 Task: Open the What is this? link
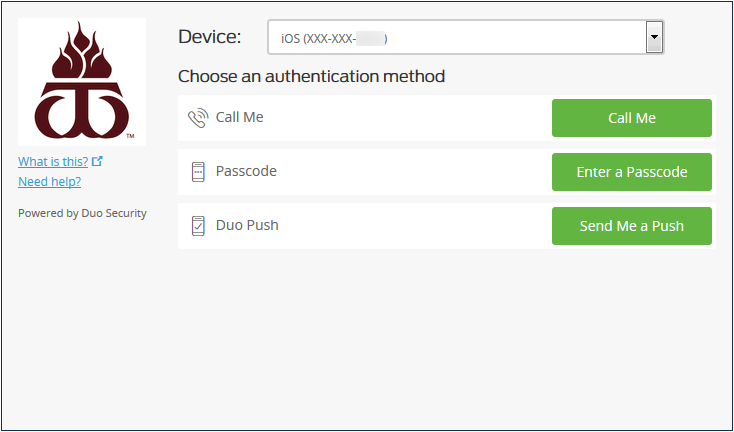(x=53, y=161)
